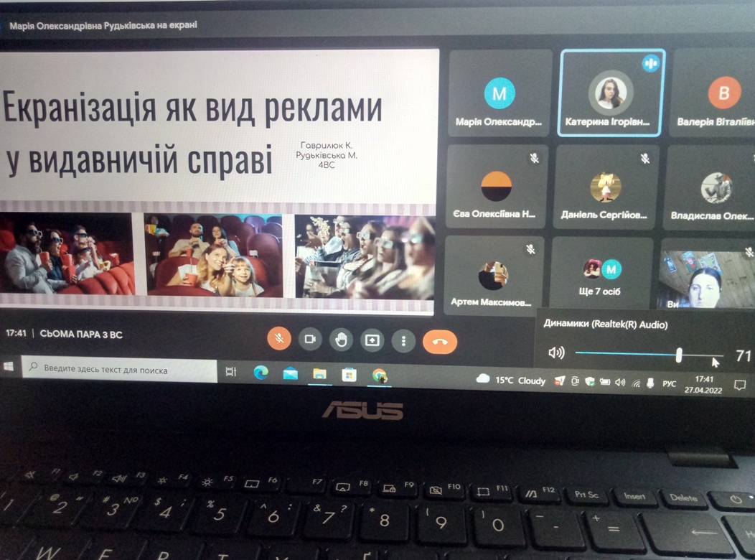Click the taskbar search field
Screen dimensions: 755x560
click(119, 370)
